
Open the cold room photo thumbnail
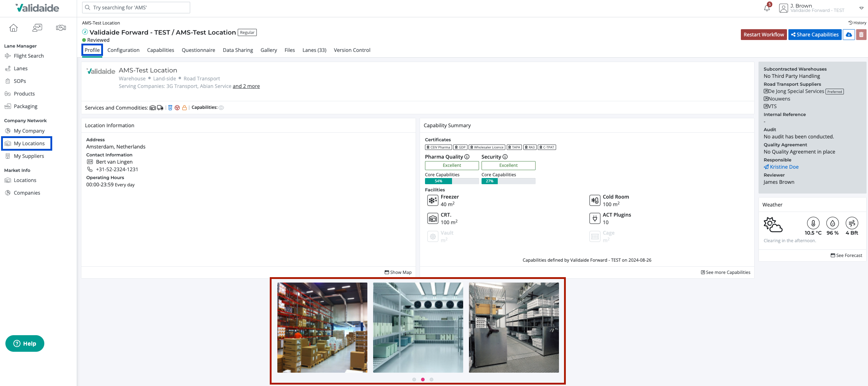418,328
